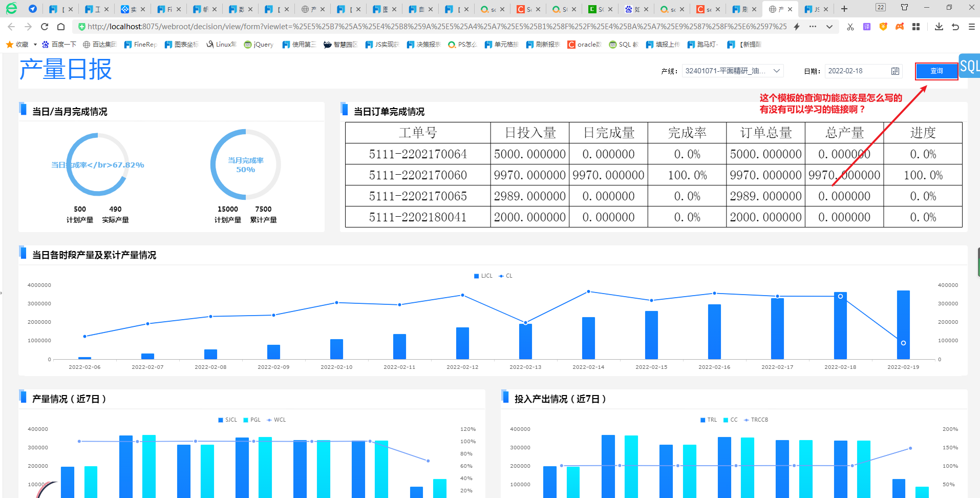Open the browser hamburger main menu
This screenshot has height=498, width=980.
(972, 27)
